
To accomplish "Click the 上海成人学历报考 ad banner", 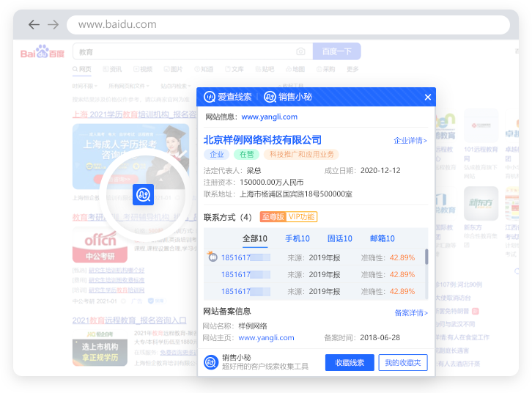I will tap(130, 156).
